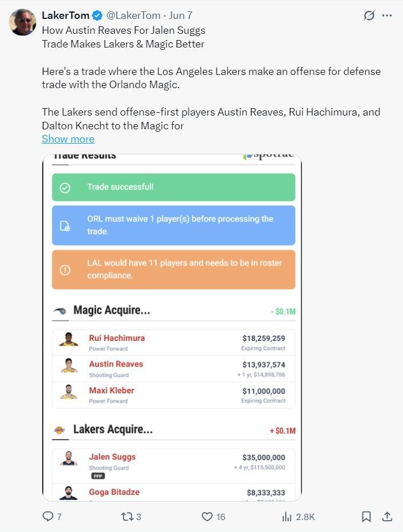Click the Jalen Suggs player name
This screenshot has width=403, height=532.
coord(112,457)
